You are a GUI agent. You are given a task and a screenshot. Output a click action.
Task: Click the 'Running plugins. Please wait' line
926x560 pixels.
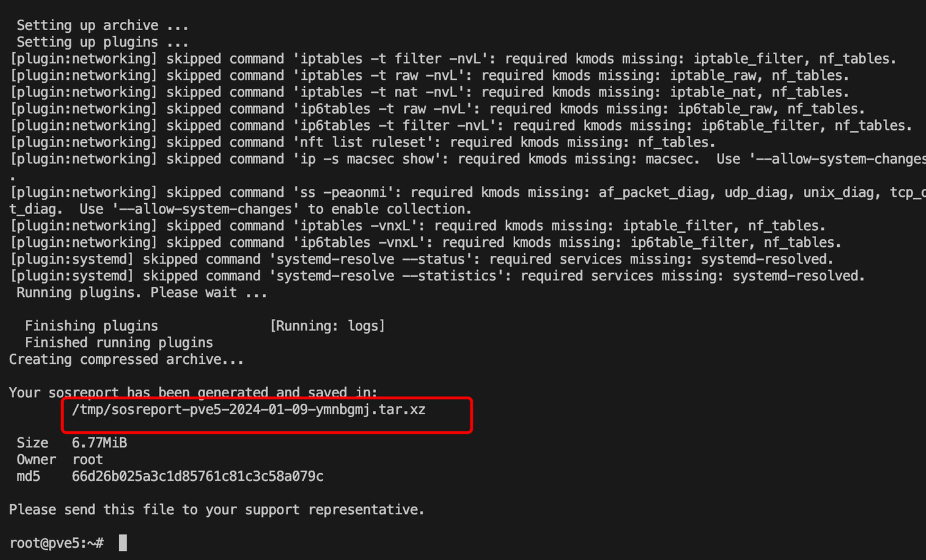(141, 293)
